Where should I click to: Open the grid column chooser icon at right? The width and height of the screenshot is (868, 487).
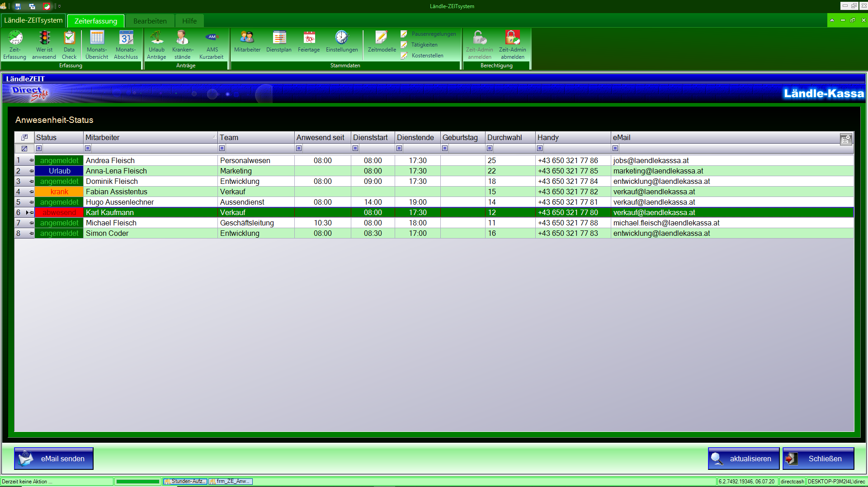click(846, 139)
